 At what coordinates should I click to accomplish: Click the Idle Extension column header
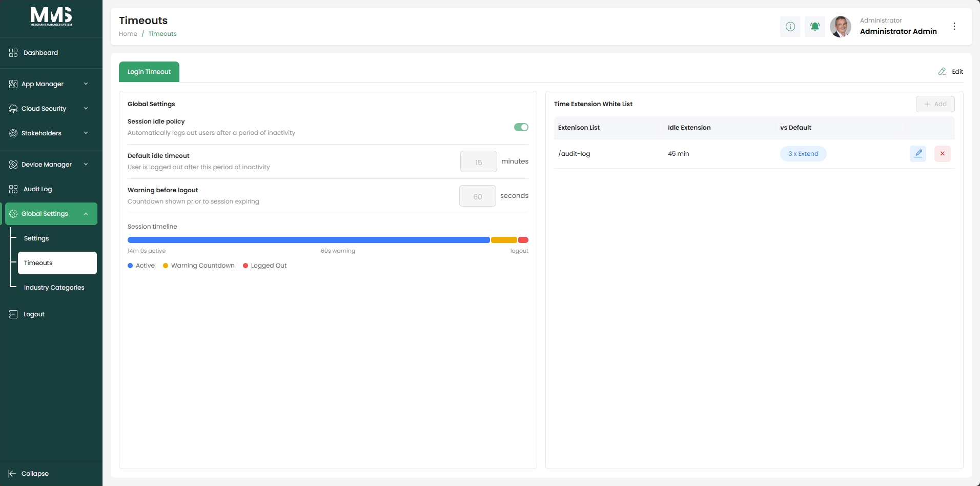tap(689, 128)
